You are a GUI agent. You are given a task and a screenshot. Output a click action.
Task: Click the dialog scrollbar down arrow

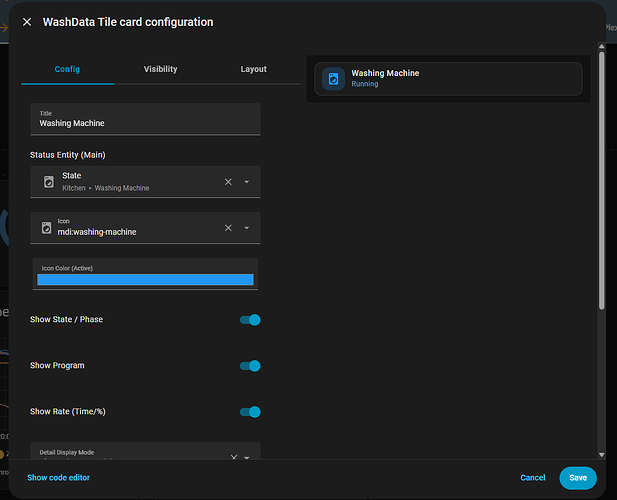tap(601, 455)
